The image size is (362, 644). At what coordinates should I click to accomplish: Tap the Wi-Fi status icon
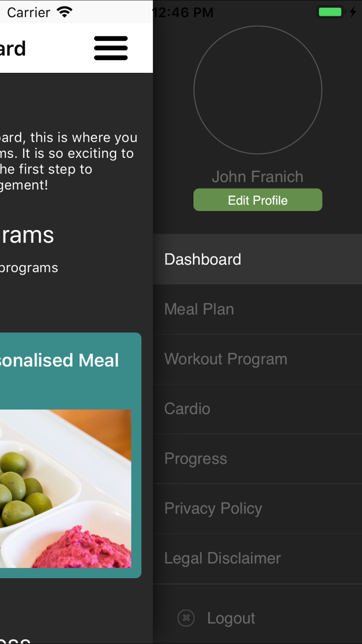point(64,12)
